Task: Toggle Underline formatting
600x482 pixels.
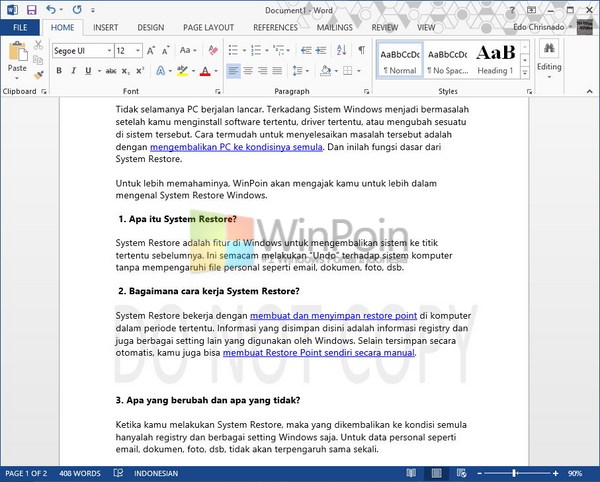Action: pos(88,71)
